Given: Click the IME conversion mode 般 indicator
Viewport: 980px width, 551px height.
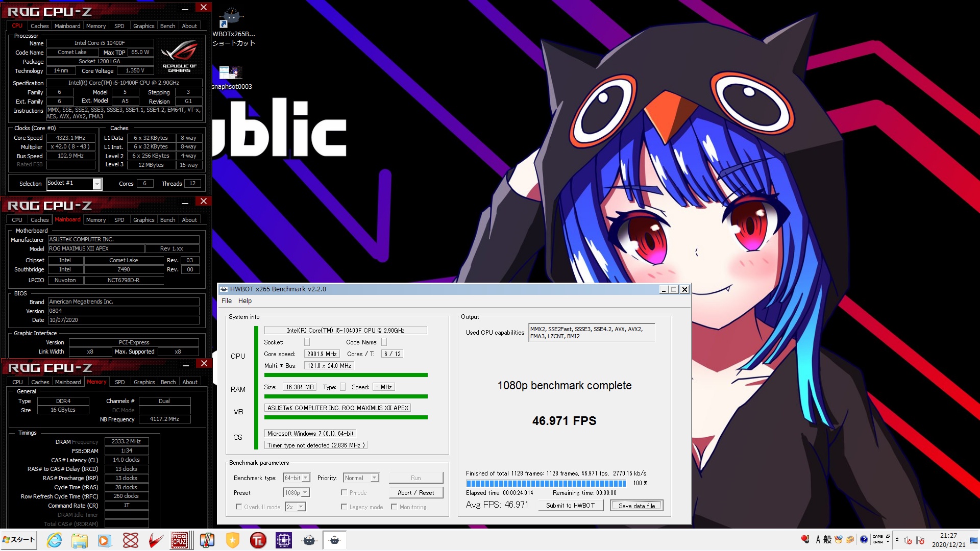Looking at the screenshot, I should [x=827, y=539].
